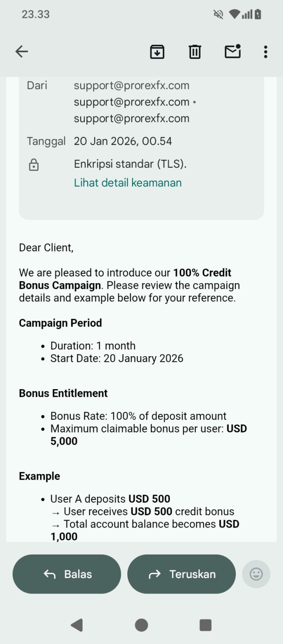The width and height of the screenshot is (283, 644).
Task: Add emoji reaction with smiley icon
Action: pos(256,574)
